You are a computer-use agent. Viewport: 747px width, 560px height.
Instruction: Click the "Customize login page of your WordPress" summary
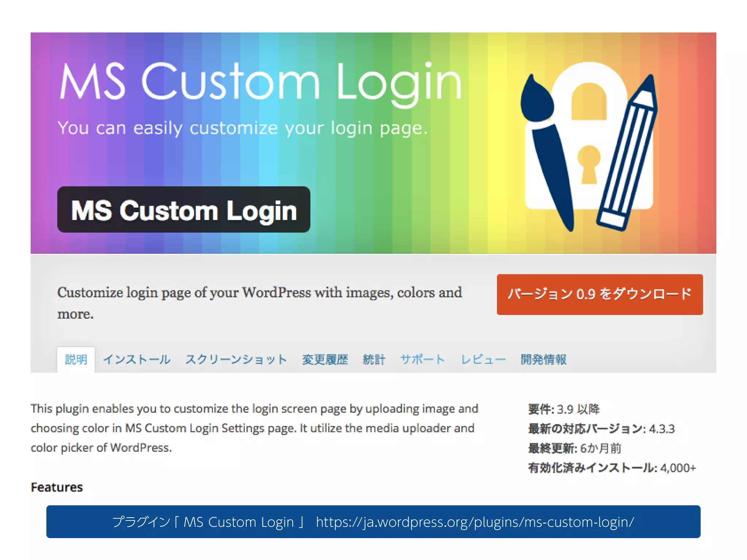[260, 303]
